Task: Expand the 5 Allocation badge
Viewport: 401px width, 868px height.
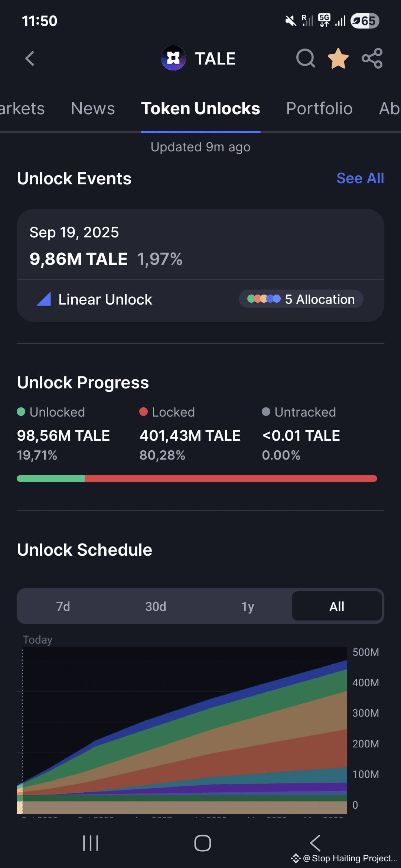Action: pyautogui.click(x=301, y=299)
